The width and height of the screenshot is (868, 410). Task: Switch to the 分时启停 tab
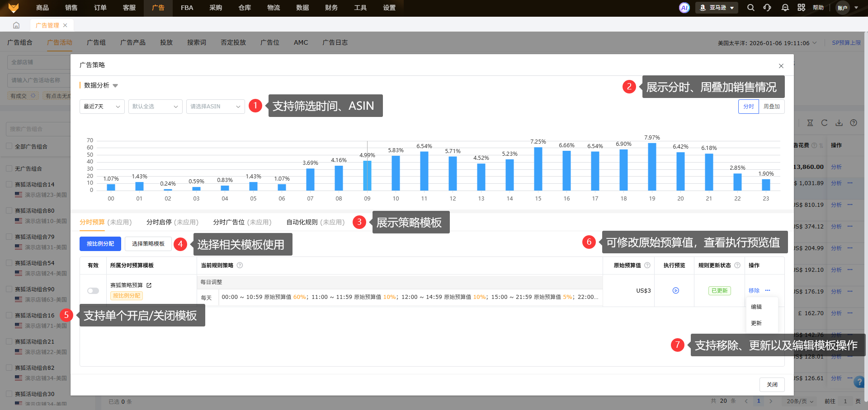[172, 222]
